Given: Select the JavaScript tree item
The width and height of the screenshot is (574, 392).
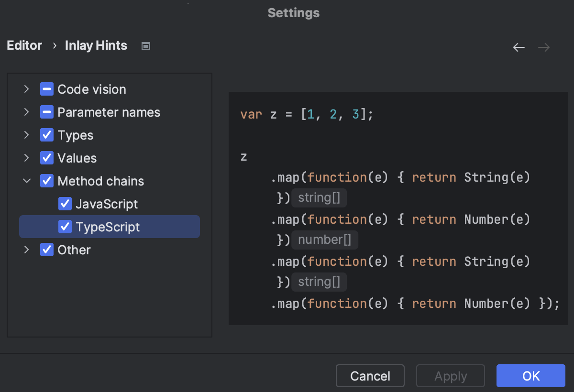Looking at the screenshot, I should pos(107,204).
